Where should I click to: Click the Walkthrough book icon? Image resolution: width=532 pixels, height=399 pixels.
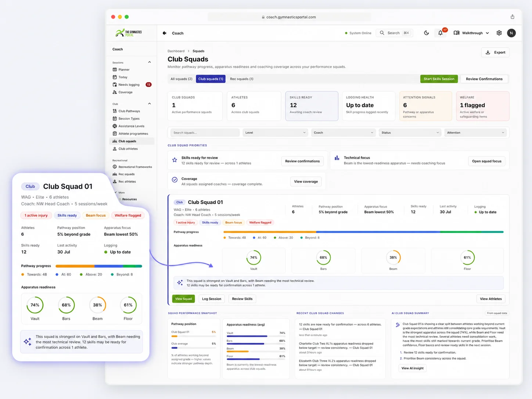tap(456, 33)
